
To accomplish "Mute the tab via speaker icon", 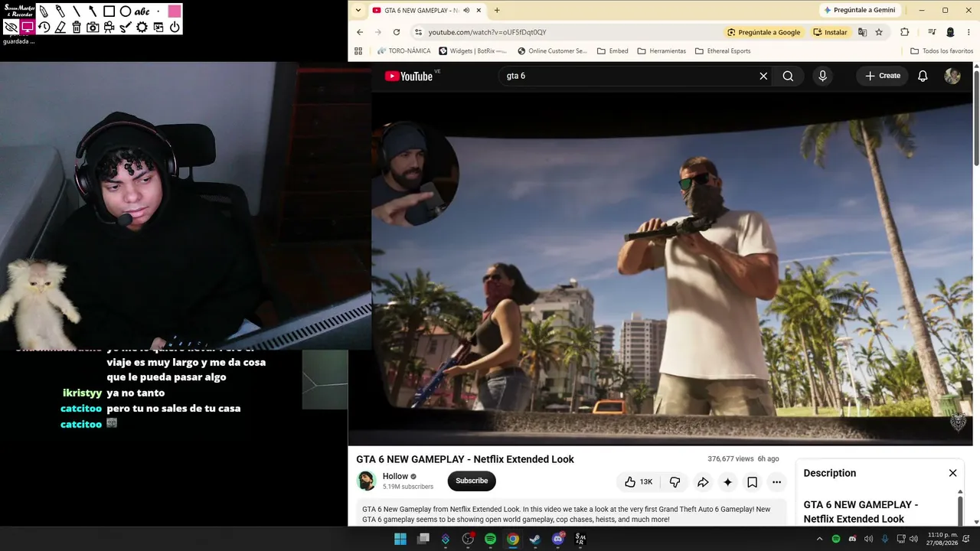I will pyautogui.click(x=465, y=10).
